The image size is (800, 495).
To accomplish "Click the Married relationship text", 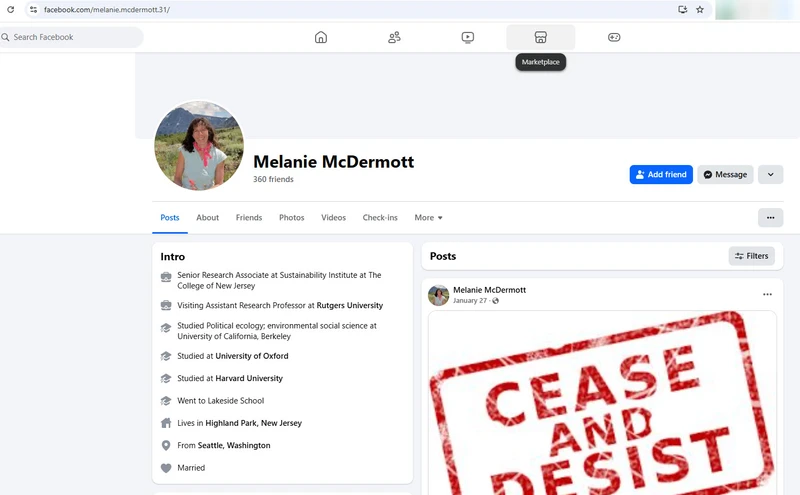I will coord(191,468).
